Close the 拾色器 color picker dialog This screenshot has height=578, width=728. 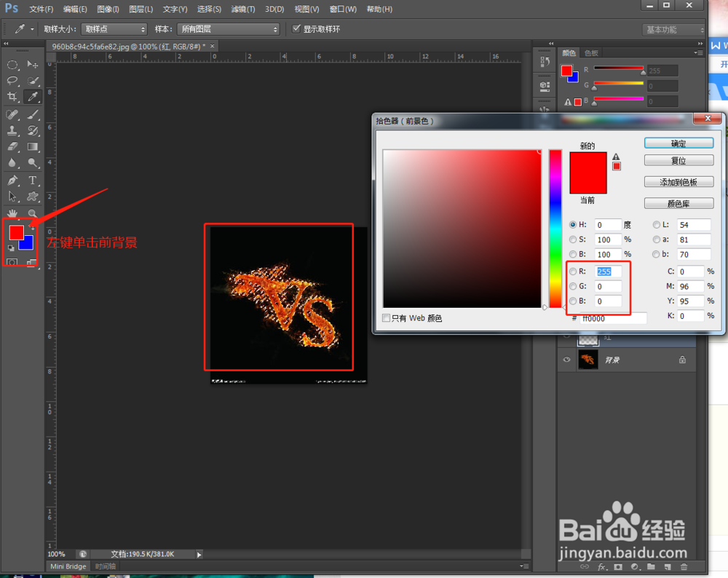tap(708, 119)
